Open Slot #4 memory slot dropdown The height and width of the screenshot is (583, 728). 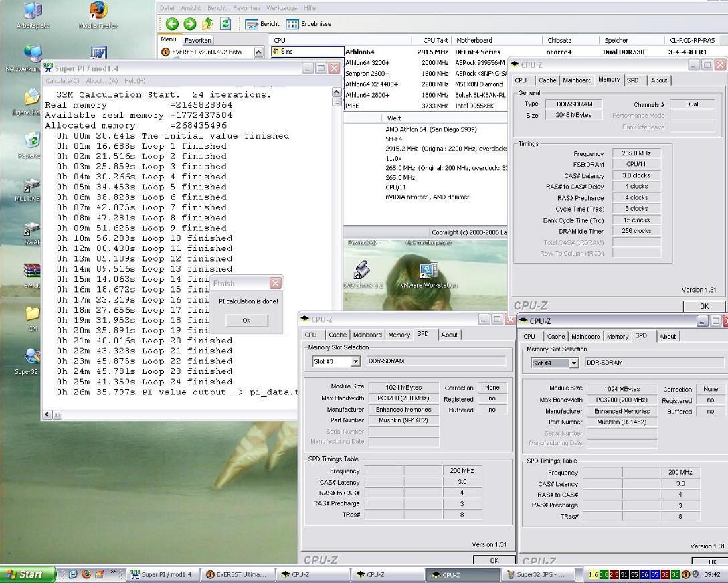coord(574,363)
